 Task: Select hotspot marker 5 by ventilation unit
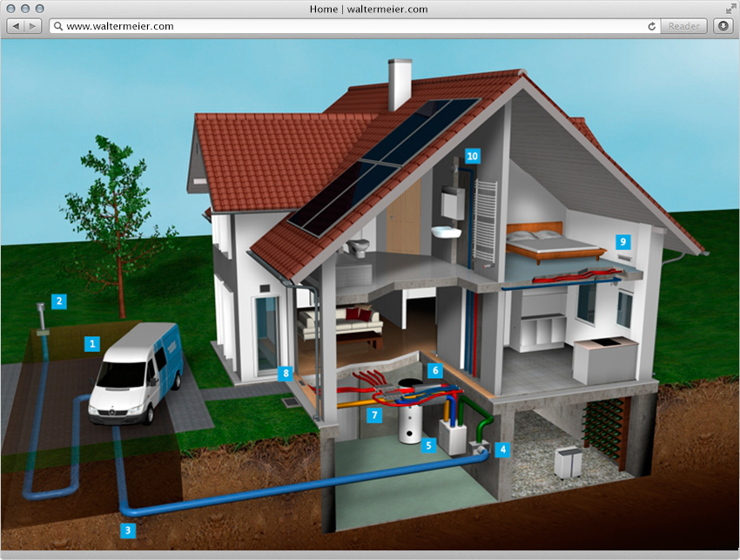point(428,445)
